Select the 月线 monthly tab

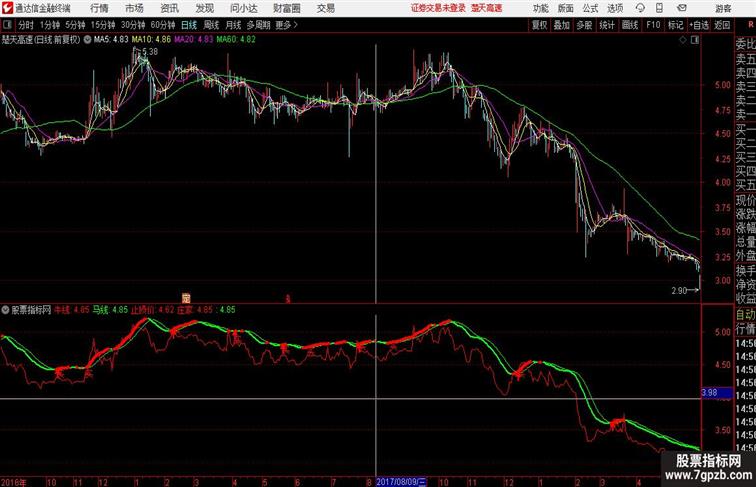click(233, 25)
